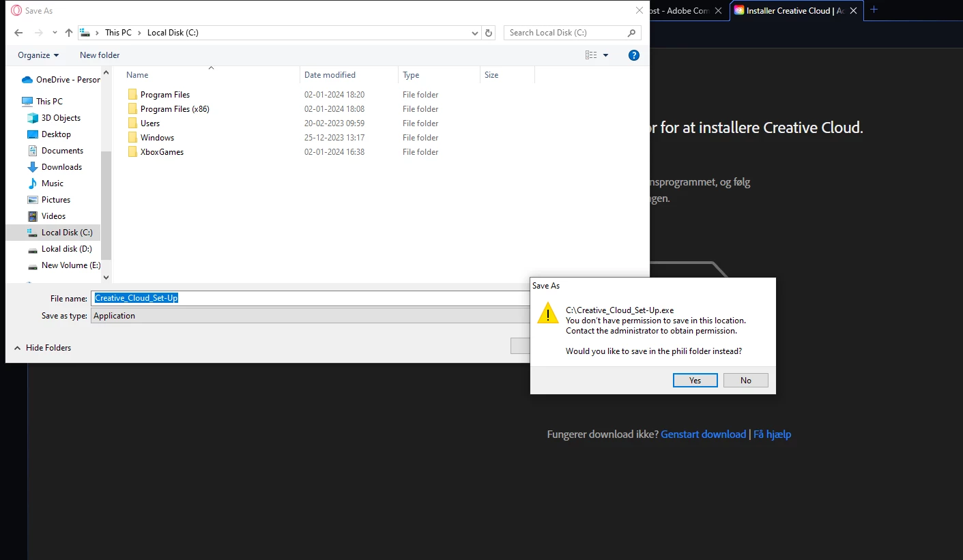Viewport: 963px width, 560px height.
Task: Click Windows date 25-12-2023 13:17
Action: tap(334, 138)
